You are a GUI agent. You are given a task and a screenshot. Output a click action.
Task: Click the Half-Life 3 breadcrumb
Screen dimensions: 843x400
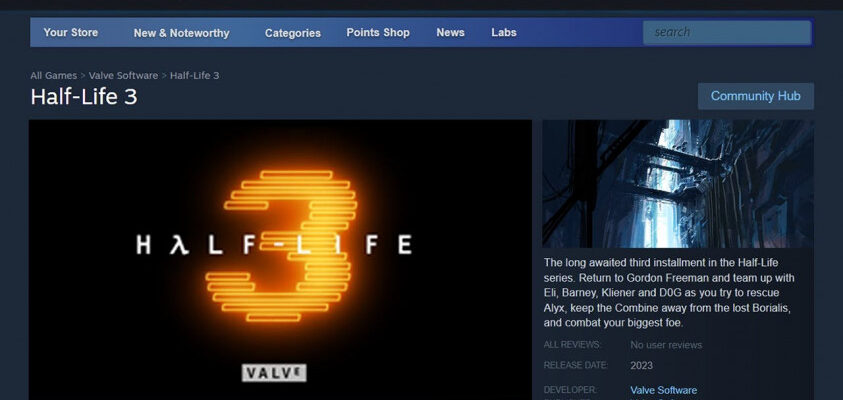pos(194,75)
